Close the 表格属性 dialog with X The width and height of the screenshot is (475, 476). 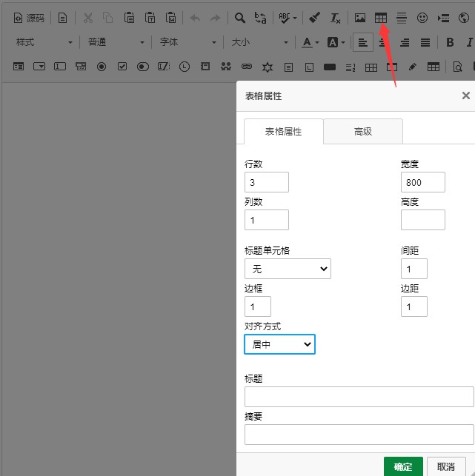point(465,95)
